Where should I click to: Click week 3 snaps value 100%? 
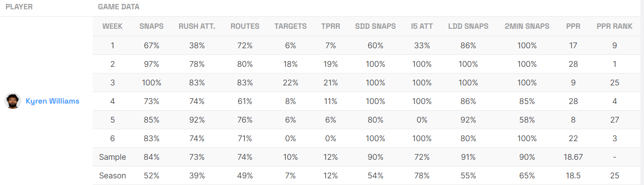click(151, 83)
